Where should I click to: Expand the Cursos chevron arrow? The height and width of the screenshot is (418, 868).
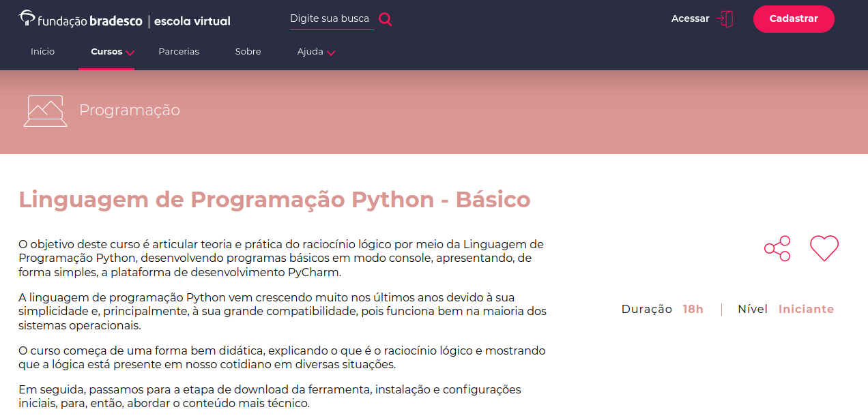coord(130,53)
